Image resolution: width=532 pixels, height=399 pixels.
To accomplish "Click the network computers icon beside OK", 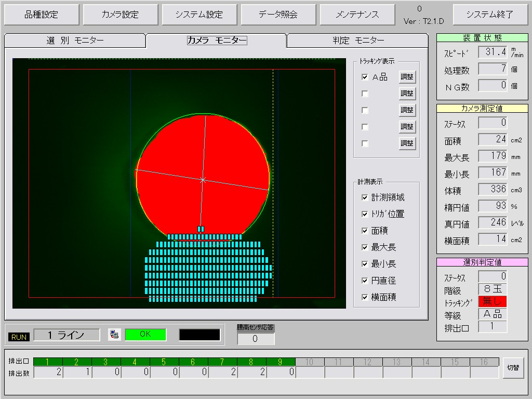I will 114,335.
